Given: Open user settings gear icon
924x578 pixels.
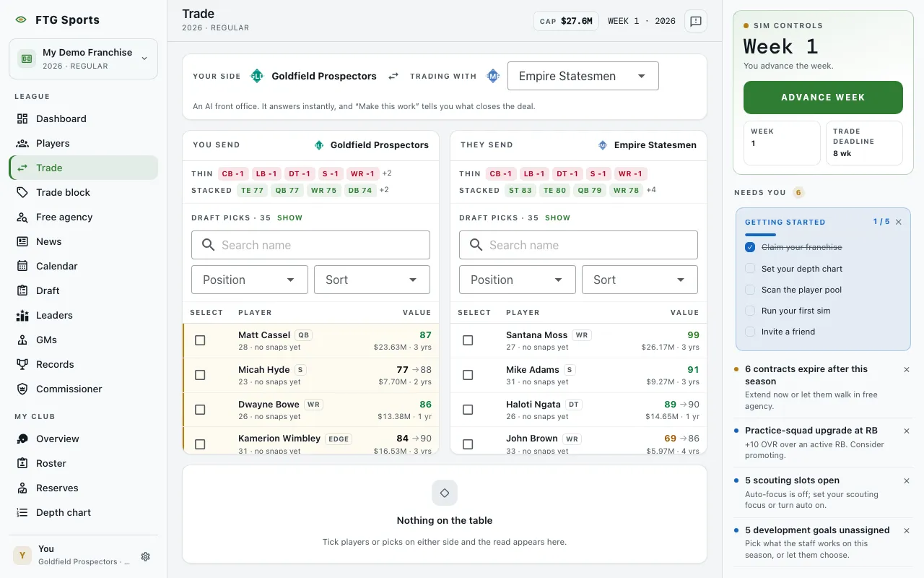Looking at the screenshot, I should click(x=145, y=556).
